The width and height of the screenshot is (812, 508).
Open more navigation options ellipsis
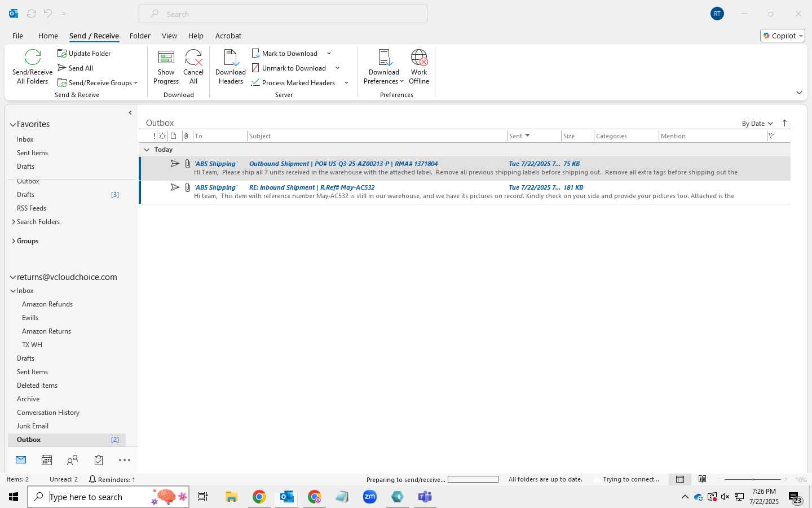(x=125, y=460)
